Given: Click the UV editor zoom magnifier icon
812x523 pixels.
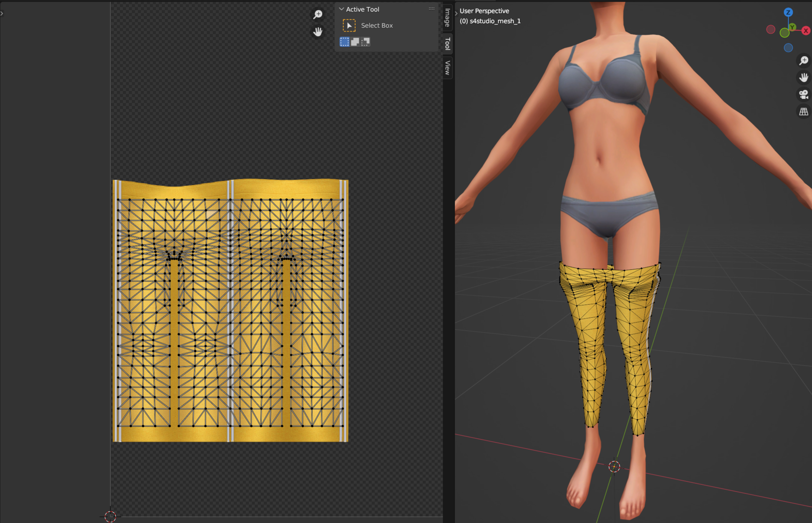Looking at the screenshot, I should (318, 15).
